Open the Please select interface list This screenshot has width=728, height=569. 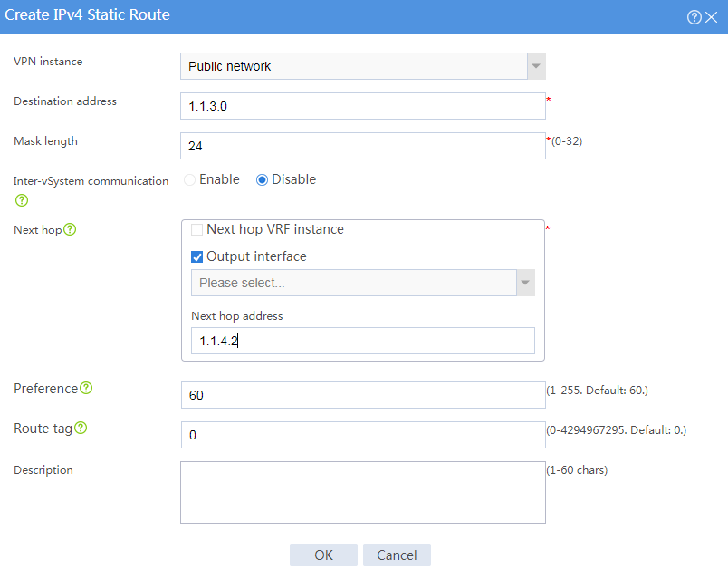coord(353,283)
